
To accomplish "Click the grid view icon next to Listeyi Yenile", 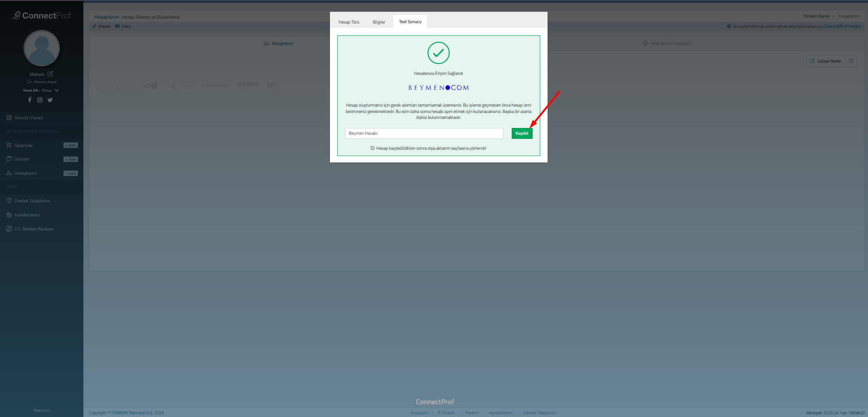I will coord(851,61).
